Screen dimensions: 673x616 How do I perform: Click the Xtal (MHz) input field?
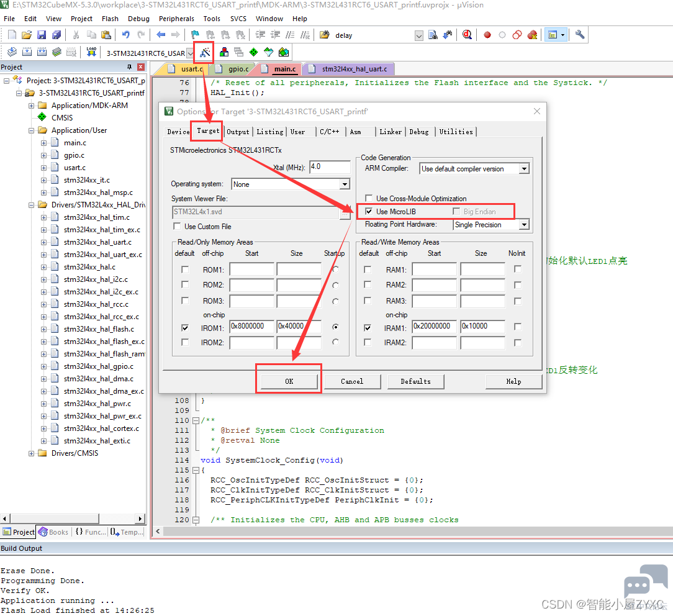330,166
